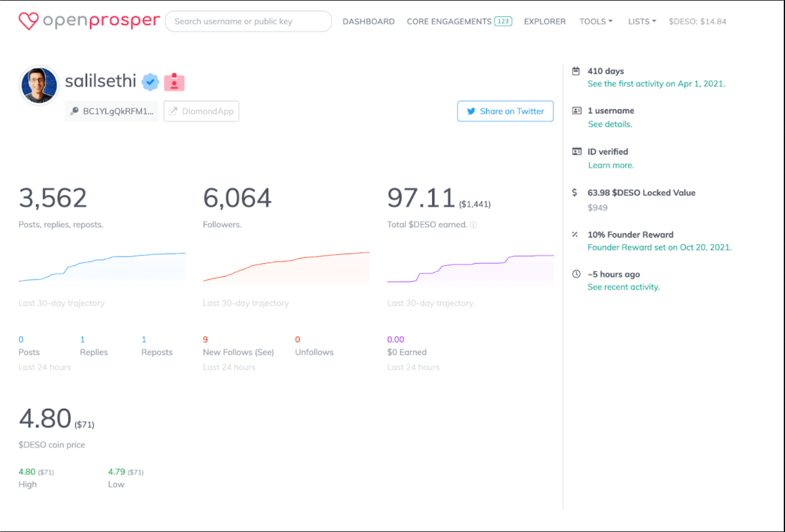Follow the first activity on Apr 1, 2021 link
This screenshot has width=785, height=532.
pyautogui.click(x=656, y=84)
